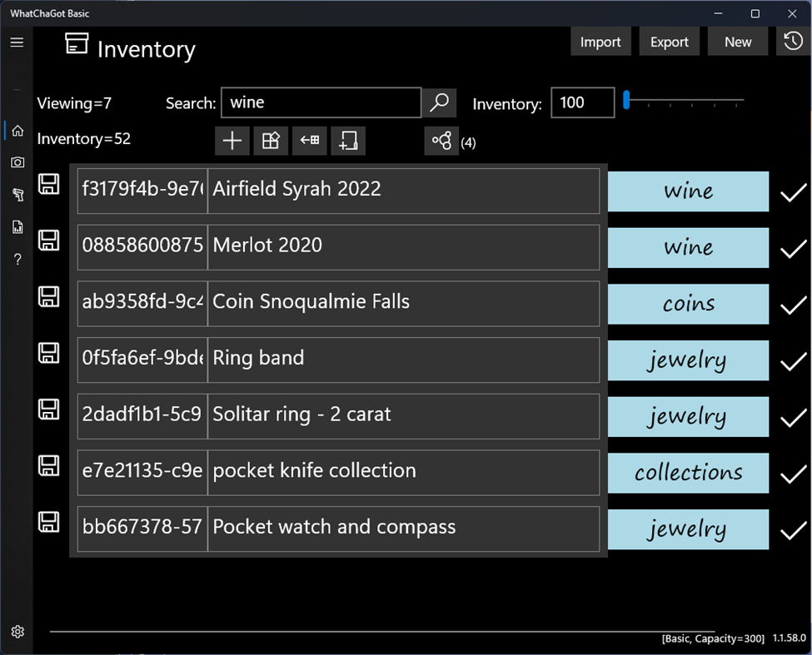812x655 pixels.
Task: Click ID field starting 0f5fa6ef
Action: tap(142, 360)
